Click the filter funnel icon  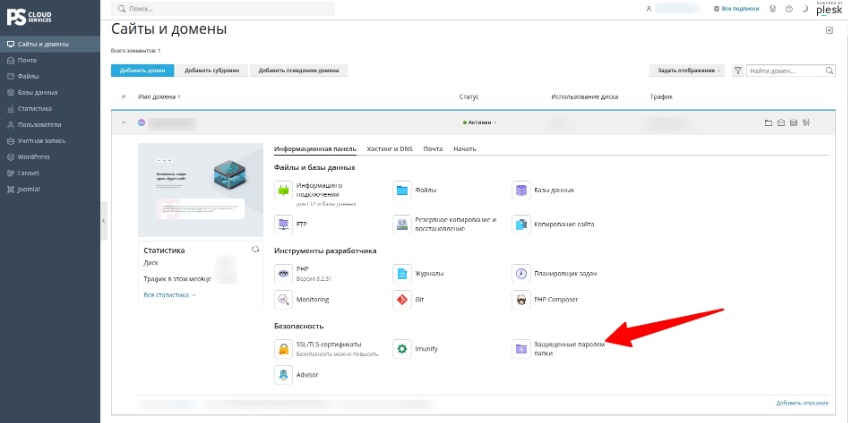[737, 71]
